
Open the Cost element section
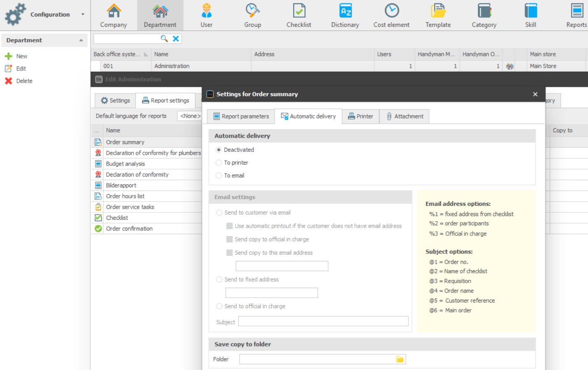coord(392,16)
